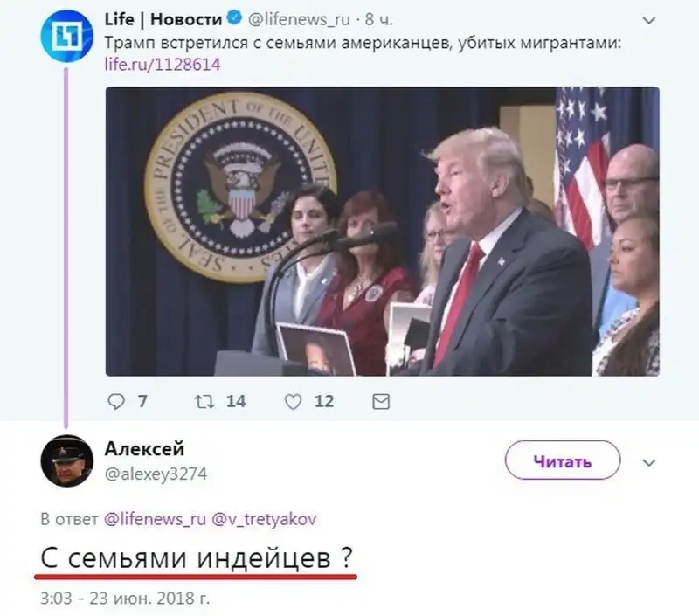Open the Life Новости profile avatar
The height and width of the screenshot is (616, 699).
pos(67,35)
